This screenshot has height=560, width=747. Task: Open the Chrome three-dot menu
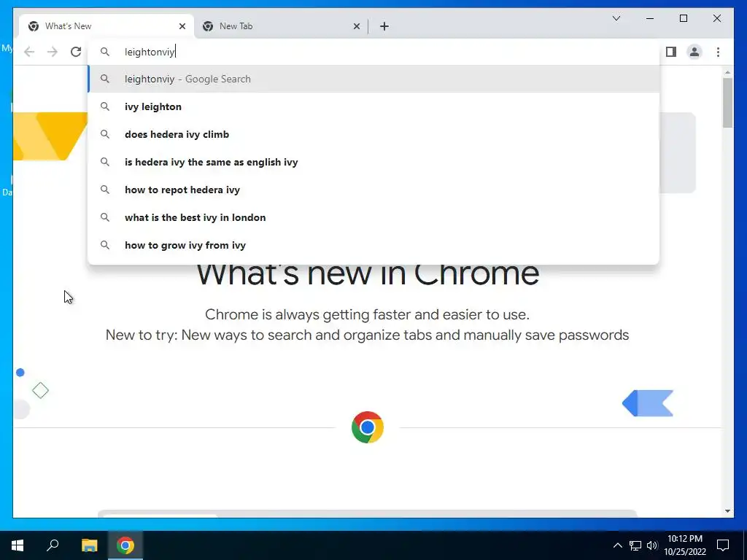click(718, 52)
